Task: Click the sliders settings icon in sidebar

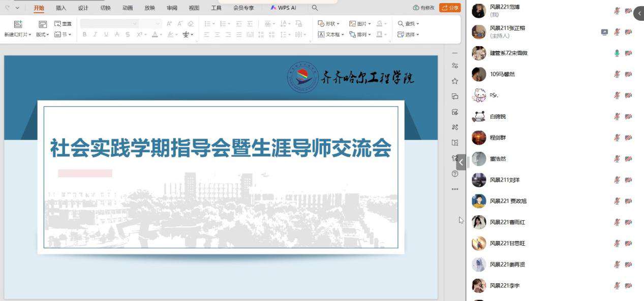Action: [455, 65]
